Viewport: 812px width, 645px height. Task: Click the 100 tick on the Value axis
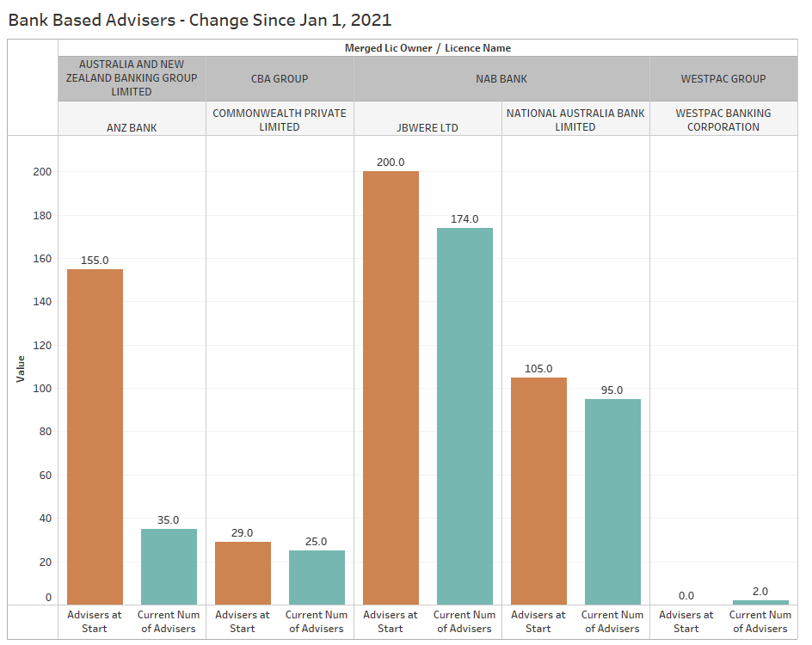[42, 388]
